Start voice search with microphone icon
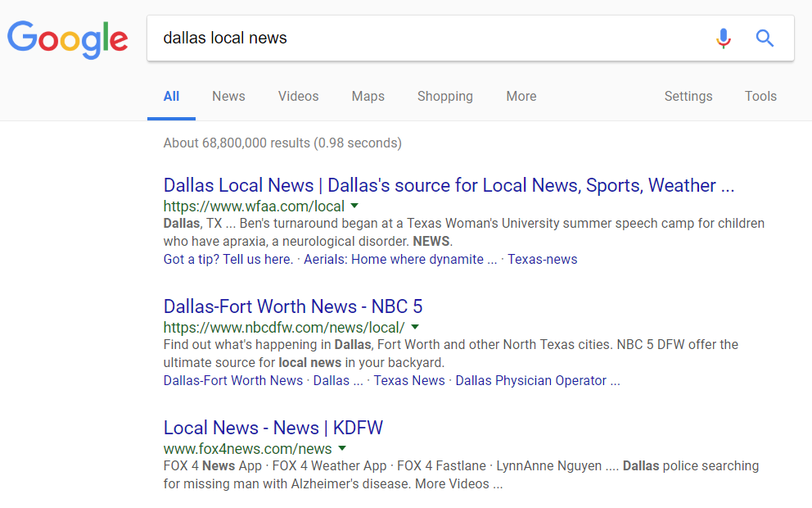Viewport: 812px width, 508px height. (x=724, y=38)
